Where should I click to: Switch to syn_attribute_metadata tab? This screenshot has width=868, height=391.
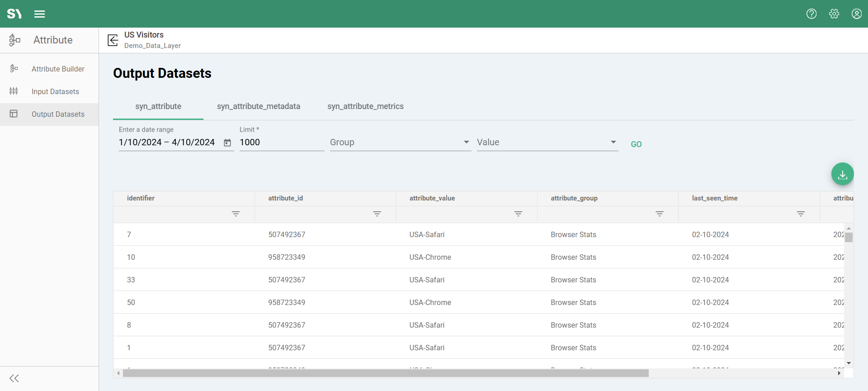pos(258,106)
